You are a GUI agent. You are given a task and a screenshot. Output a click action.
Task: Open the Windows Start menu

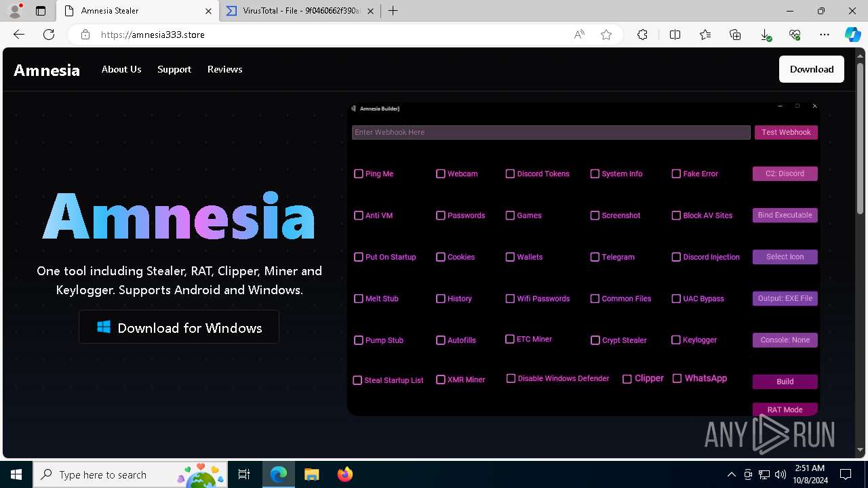[x=16, y=474]
